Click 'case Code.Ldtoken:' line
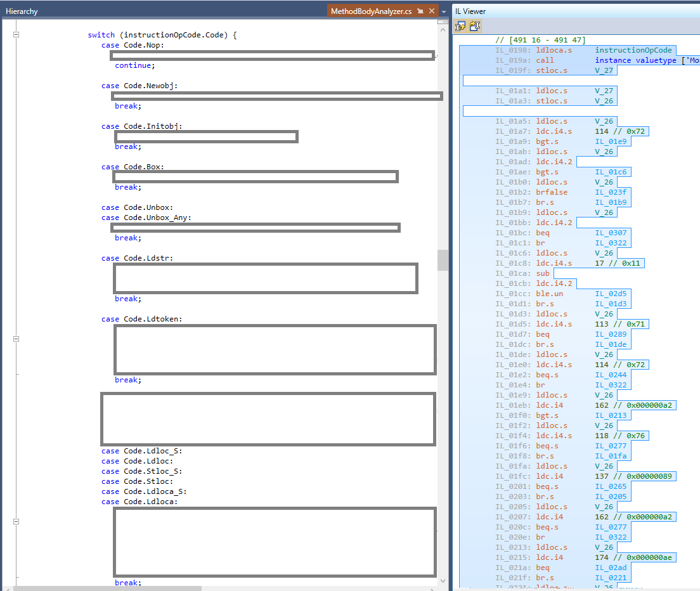This screenshot has width=700, height=591. coord(141,319)
